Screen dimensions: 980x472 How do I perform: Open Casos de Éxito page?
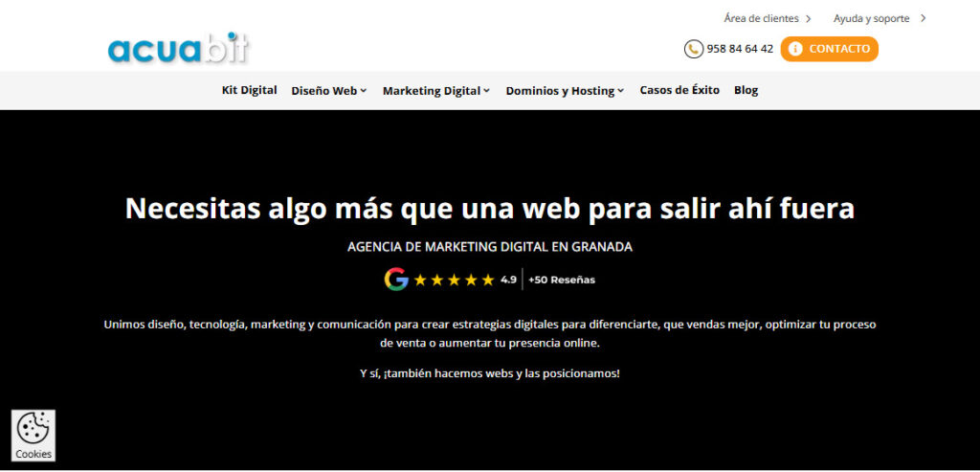[679, 90]
